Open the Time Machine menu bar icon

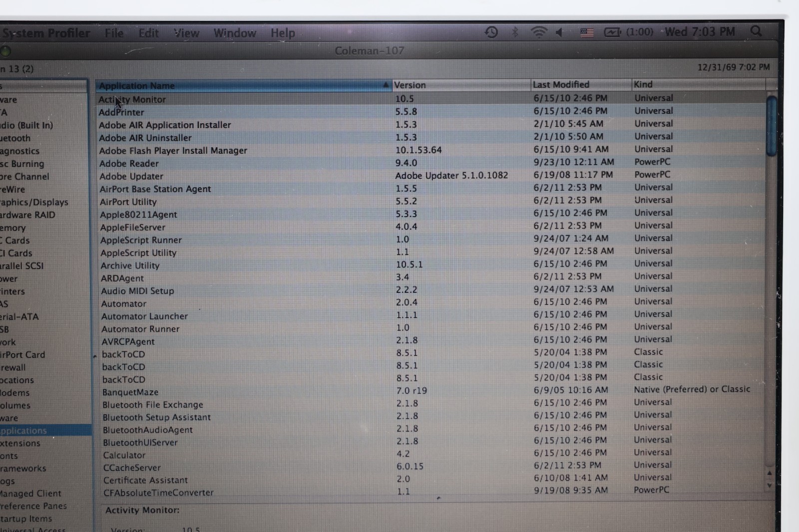[x=491, y=32]
